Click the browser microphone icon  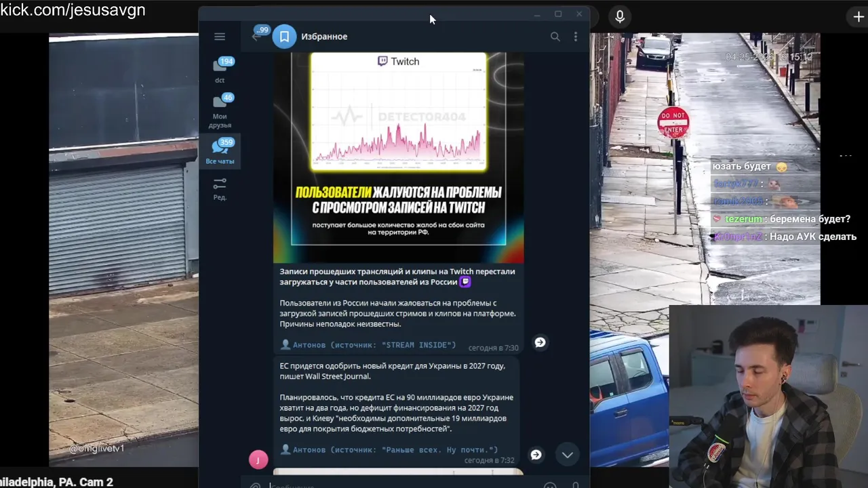[620, 17]
